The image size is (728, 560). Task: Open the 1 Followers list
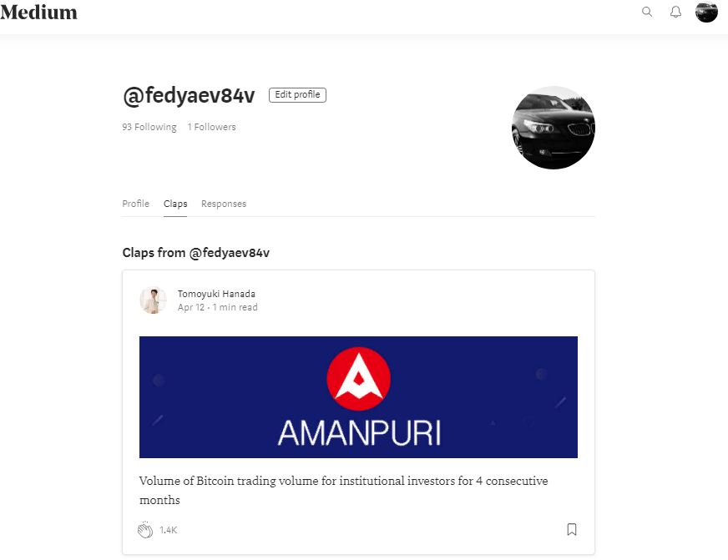[x=212, y=127]
